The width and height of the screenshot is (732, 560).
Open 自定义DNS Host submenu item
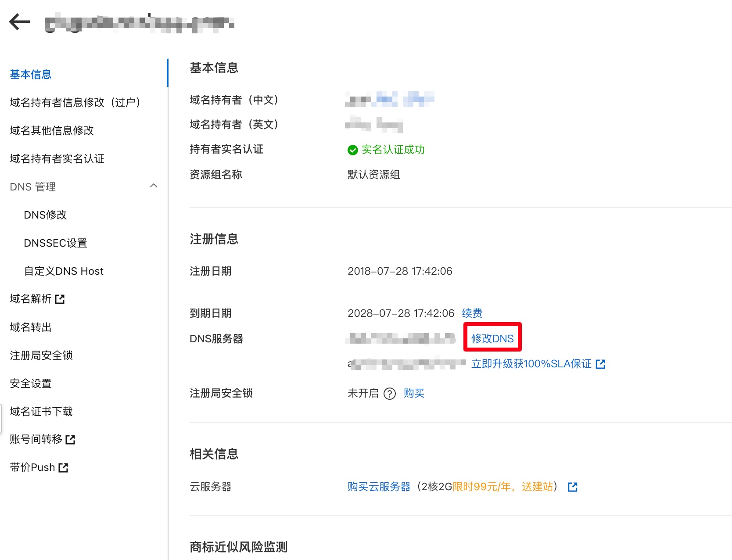tap(64, 271)
